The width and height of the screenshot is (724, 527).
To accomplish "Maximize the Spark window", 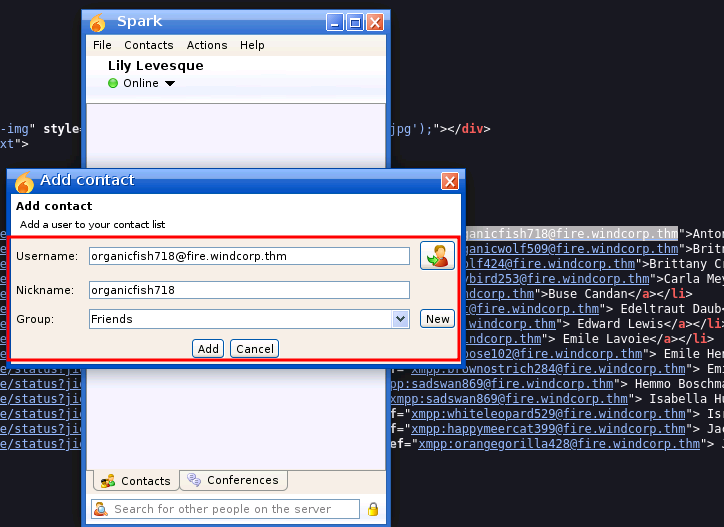I will [x=355, y=22].
